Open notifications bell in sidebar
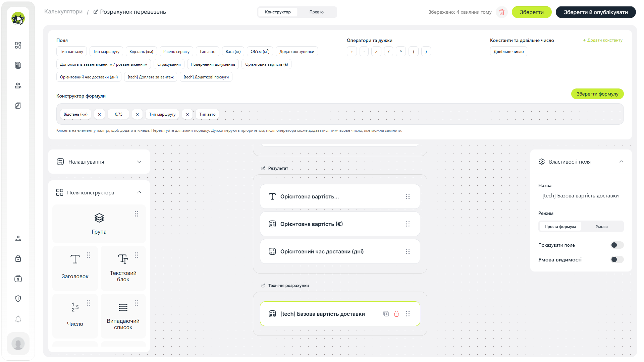 tap(18, 319)
